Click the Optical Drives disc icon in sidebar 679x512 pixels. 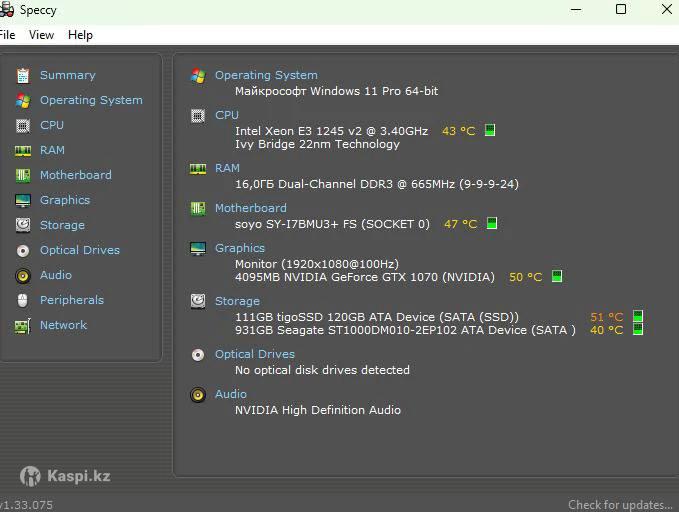(22, 250)
